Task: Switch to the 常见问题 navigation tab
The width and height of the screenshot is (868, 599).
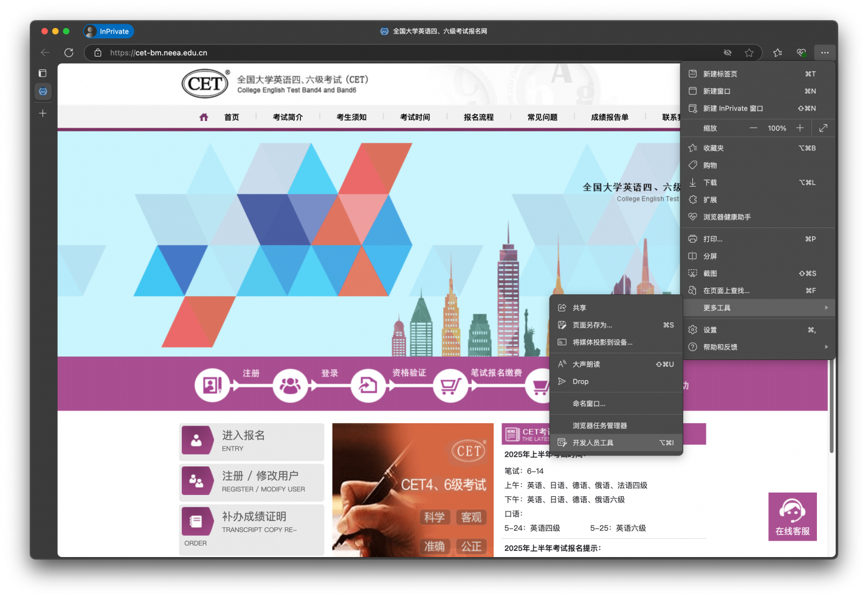Action: 542,117
